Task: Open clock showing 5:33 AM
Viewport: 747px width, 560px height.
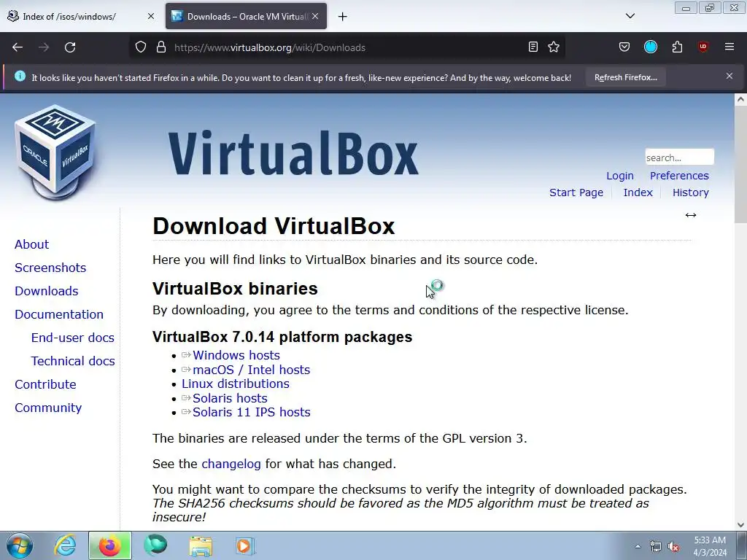Action: click(x=710, y=546)
